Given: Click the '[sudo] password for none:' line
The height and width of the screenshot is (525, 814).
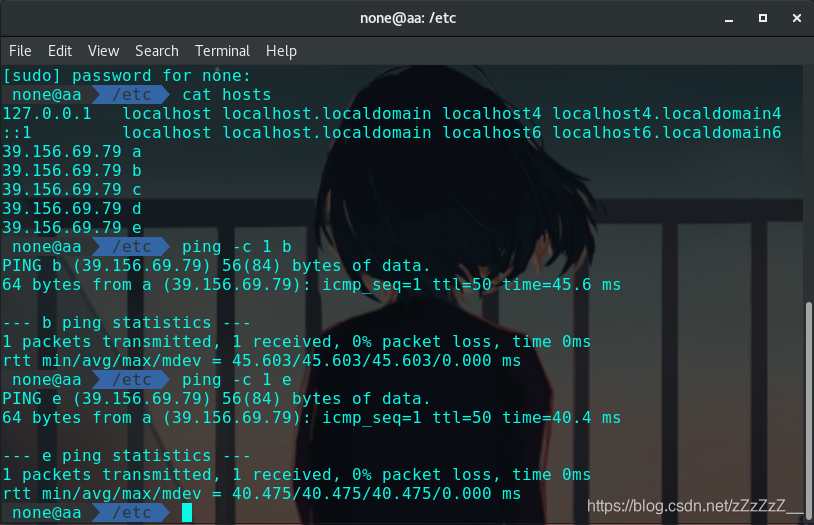Looking at the screenshot, I should 127,76.
